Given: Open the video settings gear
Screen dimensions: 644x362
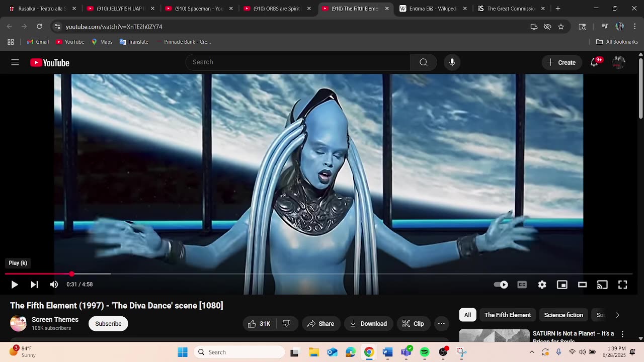Looking at the screenshot, I should [x=542, y=285].
